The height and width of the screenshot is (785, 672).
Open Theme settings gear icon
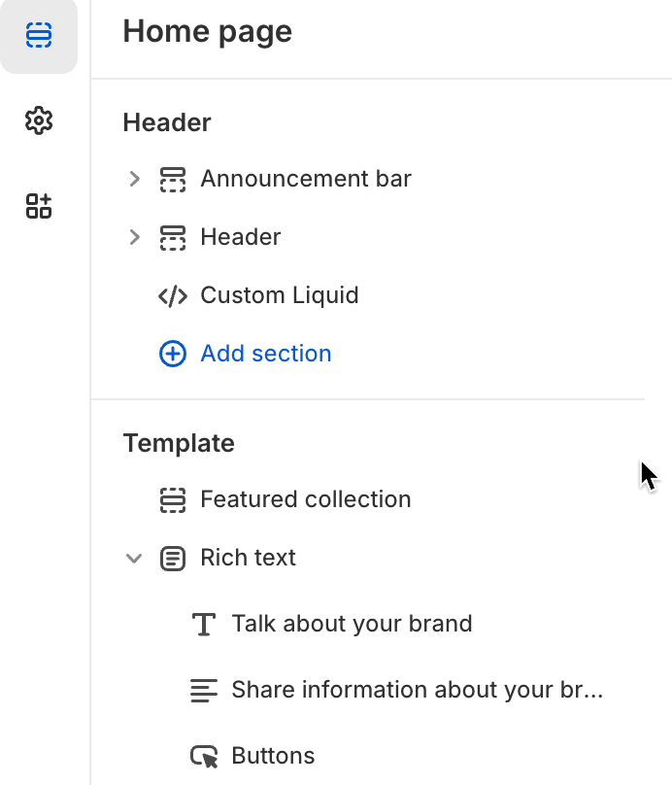coord(39,120)
